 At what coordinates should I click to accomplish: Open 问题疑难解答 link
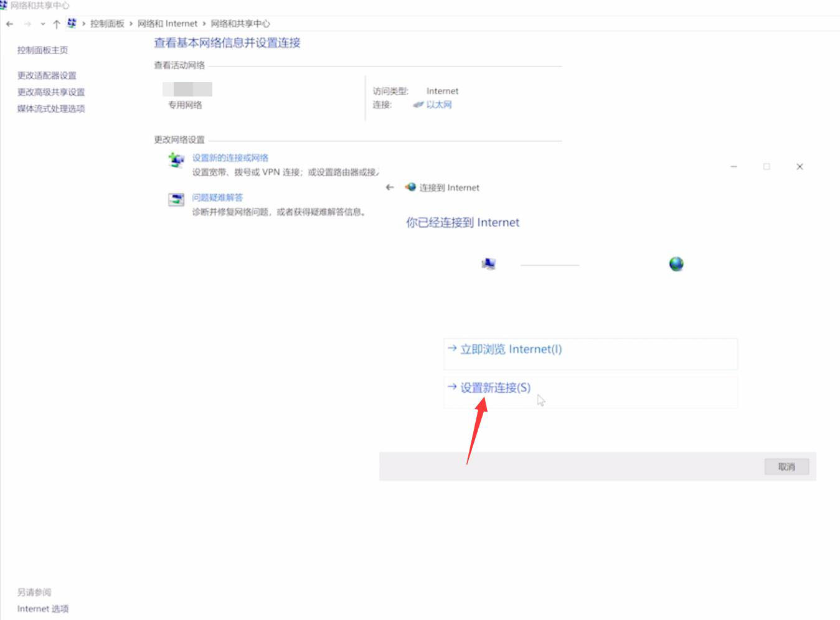(x=217, y=198)
